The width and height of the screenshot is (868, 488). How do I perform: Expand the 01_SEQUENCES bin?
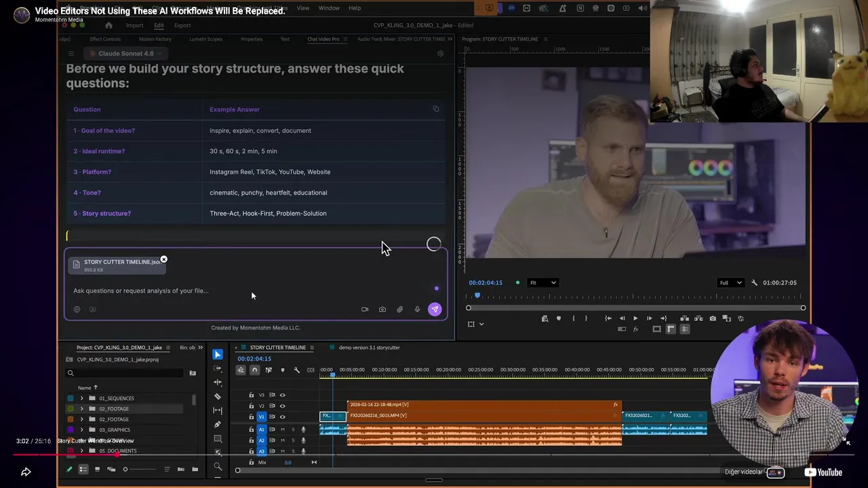coord(82,399)
